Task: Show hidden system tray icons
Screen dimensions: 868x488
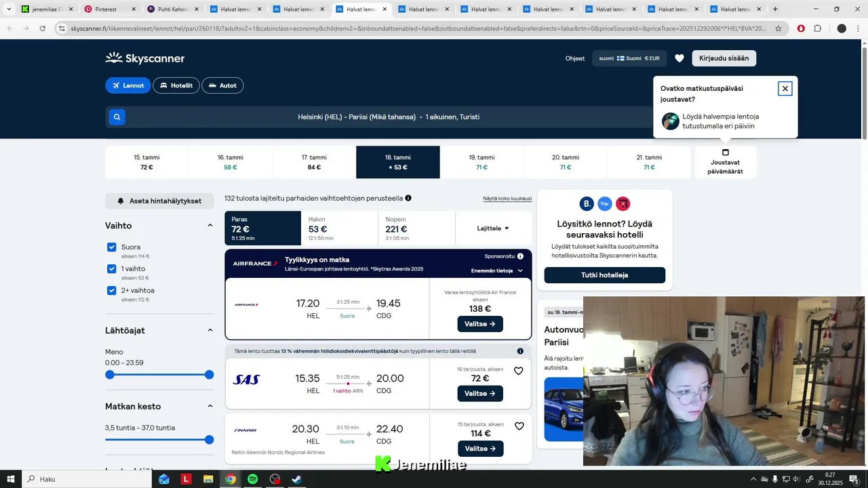Action: pos(753,479)
